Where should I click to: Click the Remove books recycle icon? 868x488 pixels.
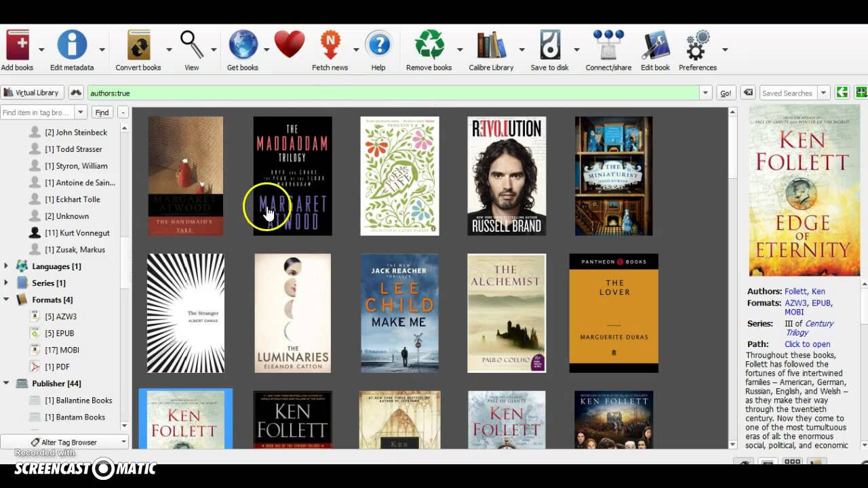[430, 42]
